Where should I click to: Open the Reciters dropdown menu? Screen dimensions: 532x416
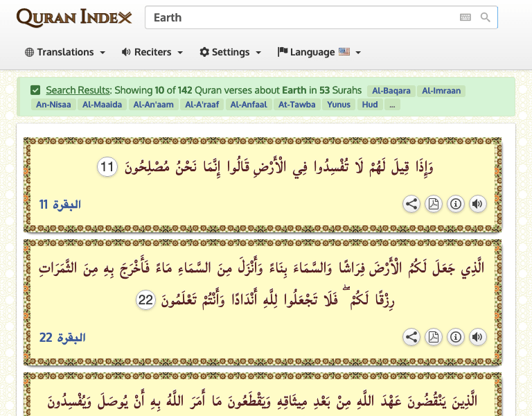152,52
